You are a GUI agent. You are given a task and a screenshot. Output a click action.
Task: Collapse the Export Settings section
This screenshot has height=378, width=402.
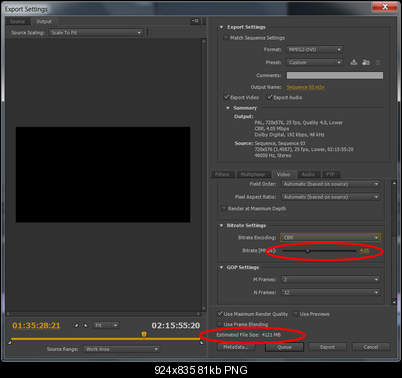(x=221, y=27)
